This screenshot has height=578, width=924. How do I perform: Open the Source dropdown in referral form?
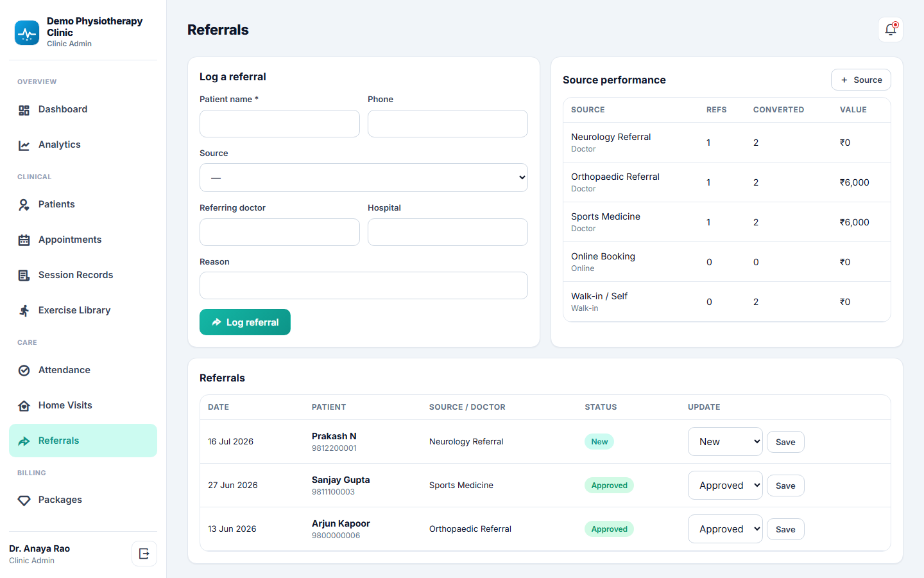[x=364, y=177]
